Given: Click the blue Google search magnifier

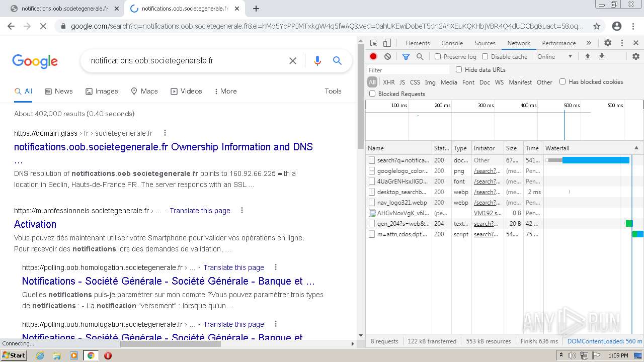Looking at the screenshot, I should tap(337, 61).
